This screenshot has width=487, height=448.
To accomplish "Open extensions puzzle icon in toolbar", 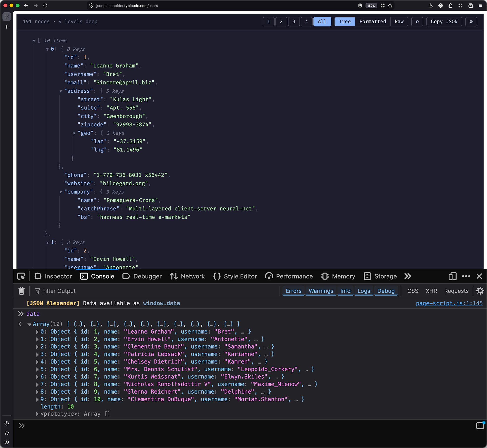I will pos(450,5).
